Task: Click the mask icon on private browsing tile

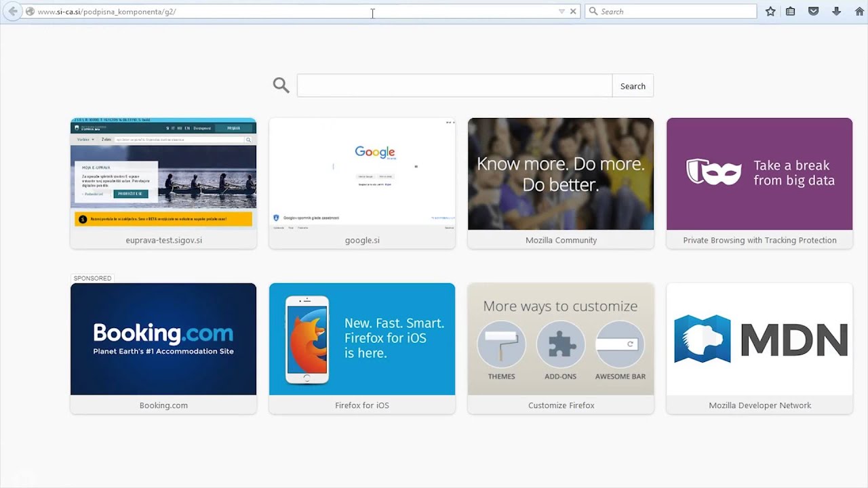Action: [714, 172]
